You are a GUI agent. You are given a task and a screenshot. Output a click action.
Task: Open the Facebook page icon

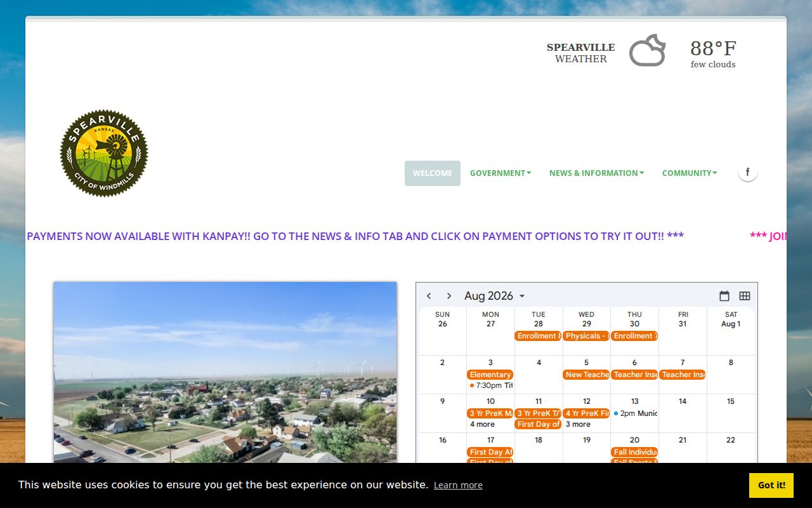click(x=748, y=172)
